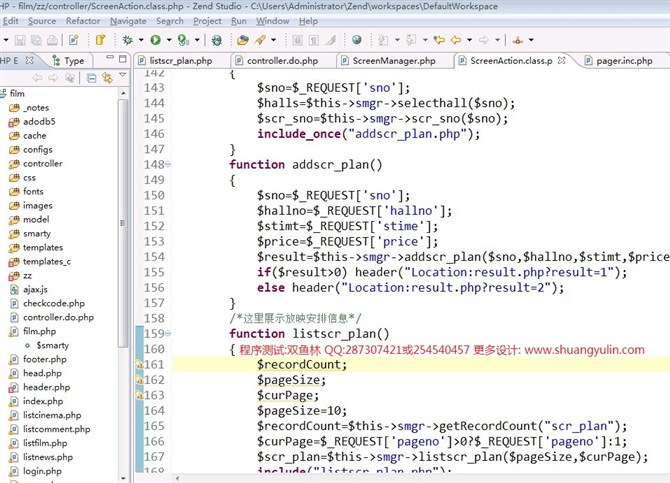Click explorer scrollbar up arrow
Image resolution: width=670 pixels, height=483 pixels.
pyautogui.click(x=123, y=93)
